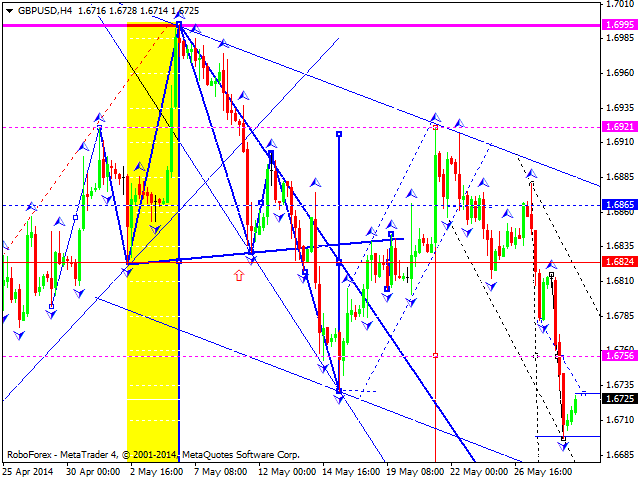640x480 pixels.
Task: Select the magenta 1.6921 price label
Action: pyautogui.click(x=620, y=127)
